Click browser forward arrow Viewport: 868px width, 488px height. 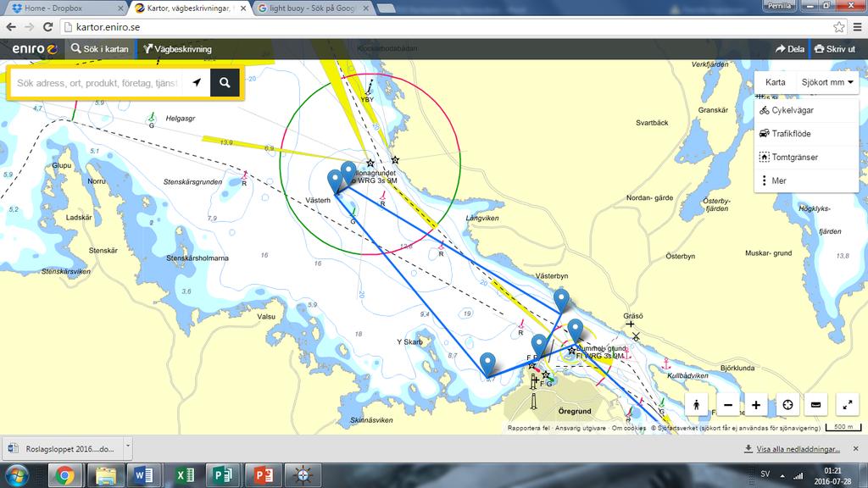pyautogui.click(x=30, y=27)
